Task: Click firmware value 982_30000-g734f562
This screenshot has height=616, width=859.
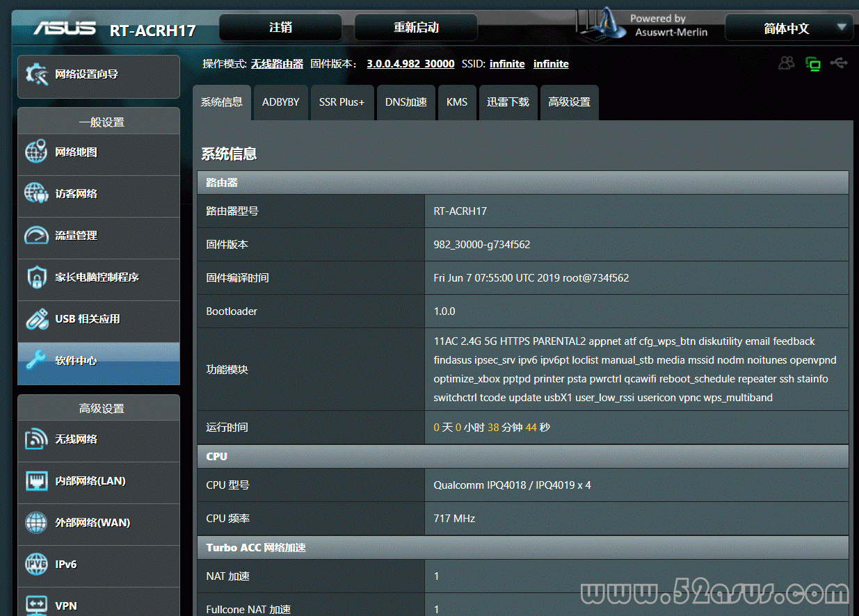Action: click(x=481, y=245)
